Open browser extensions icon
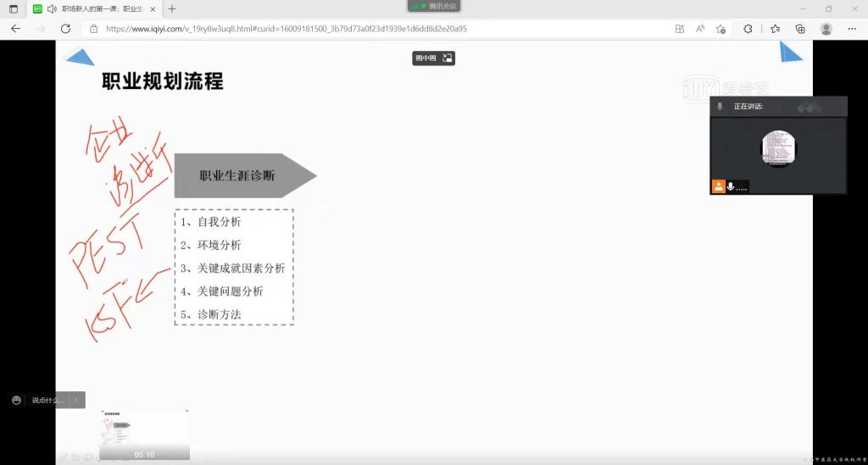The image size is (868, 465). coord(748,28)
